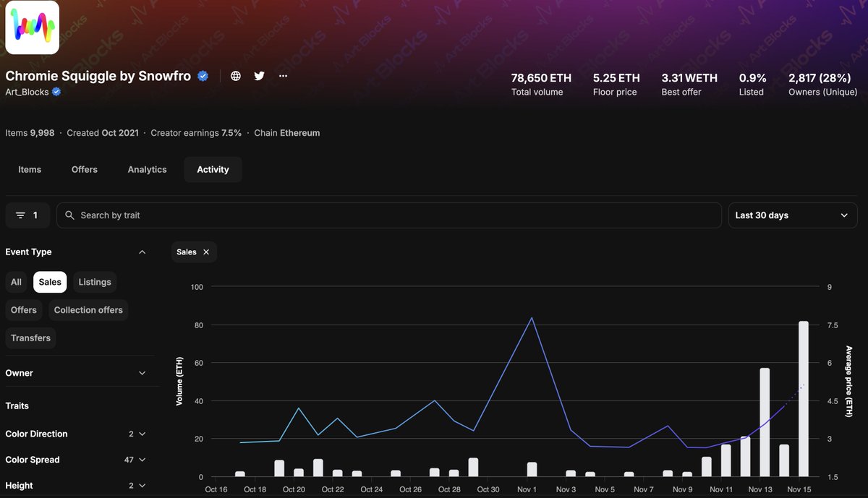The width and height of the screenshot is (868, 498).
Task: Expand the Owner filter section
Action: [x=80, y=372]
